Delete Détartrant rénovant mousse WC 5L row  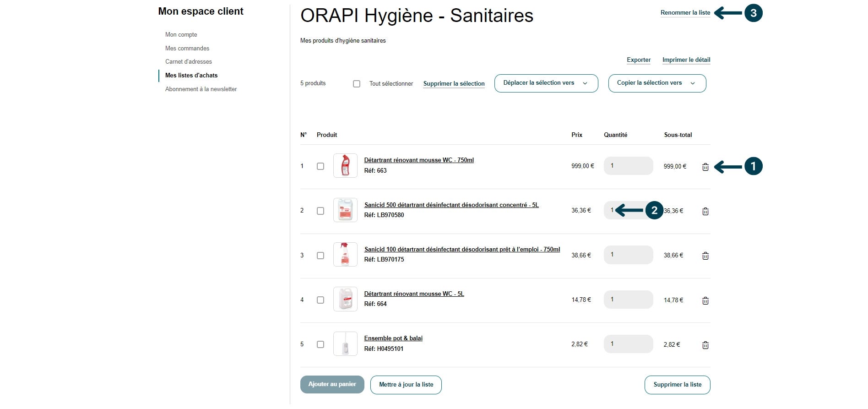[705, 300]
